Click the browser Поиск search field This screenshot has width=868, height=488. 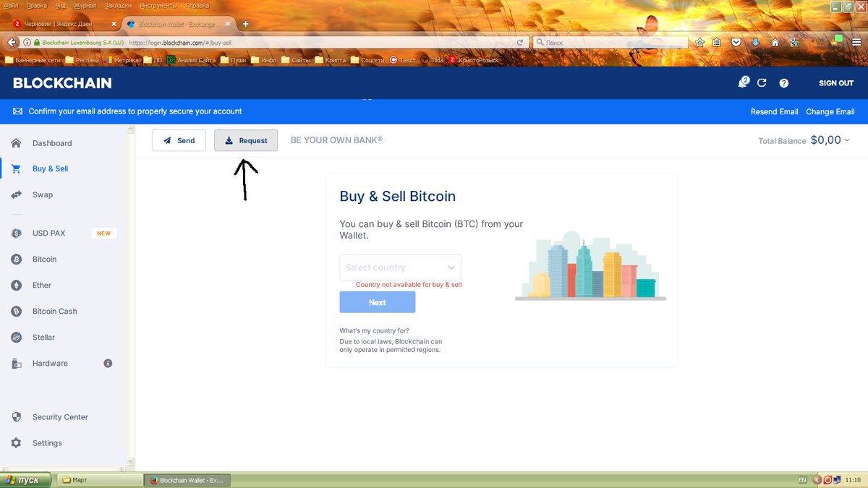611,43
